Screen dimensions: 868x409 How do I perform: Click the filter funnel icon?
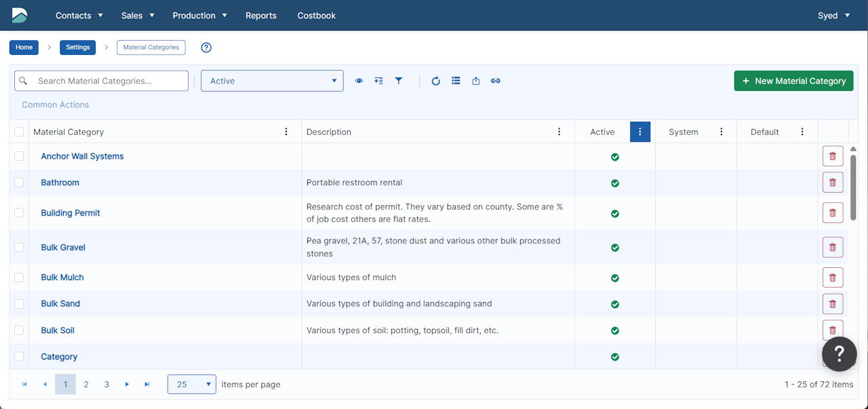click(399, 81)
